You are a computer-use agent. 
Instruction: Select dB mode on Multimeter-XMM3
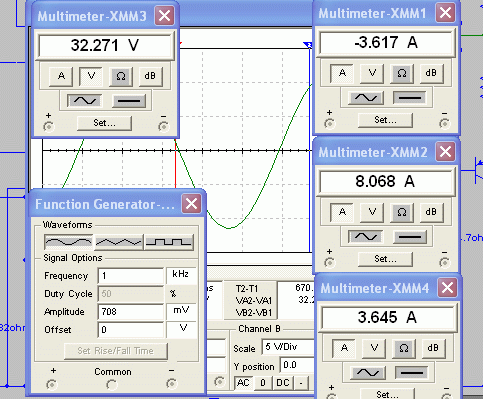(150, 76)
